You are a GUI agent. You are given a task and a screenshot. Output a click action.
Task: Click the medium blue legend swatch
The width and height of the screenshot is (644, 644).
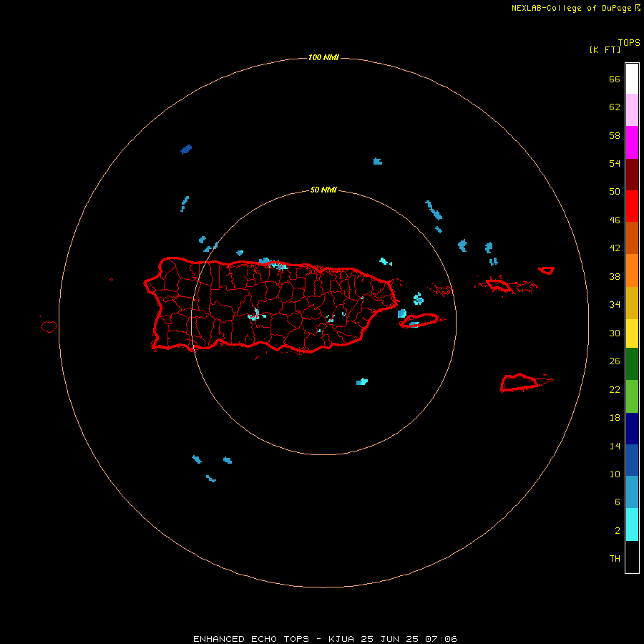[632, 460]
